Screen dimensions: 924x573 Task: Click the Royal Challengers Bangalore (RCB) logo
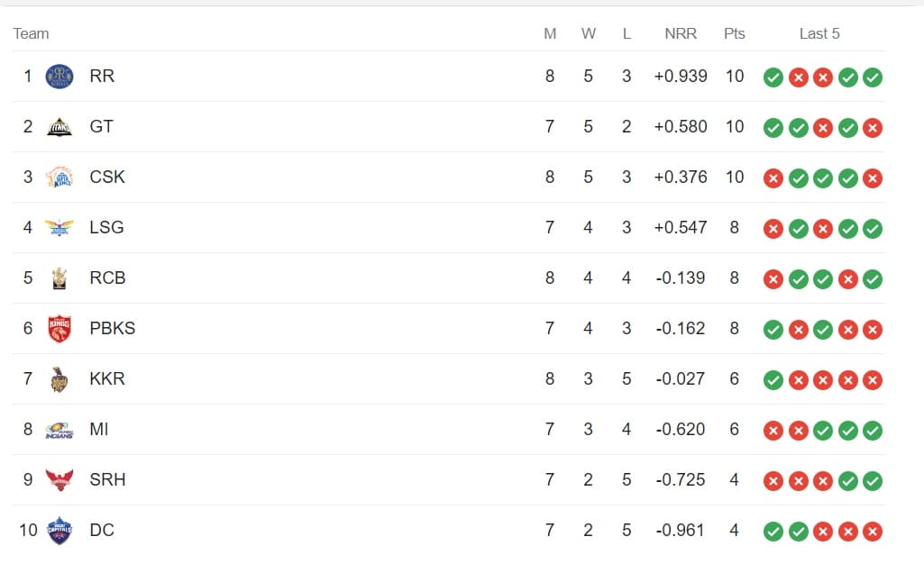click(59, 278)
